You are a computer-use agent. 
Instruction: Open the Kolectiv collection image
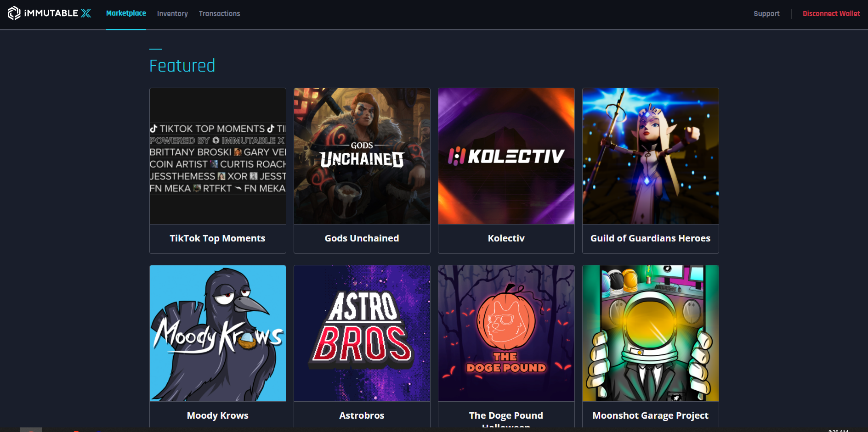[506, 156]
